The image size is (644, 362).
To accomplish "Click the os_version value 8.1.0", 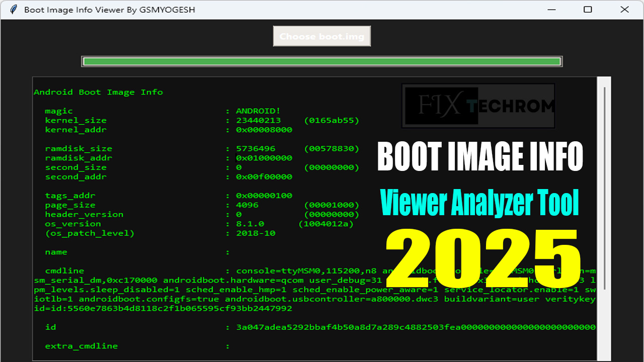I will (250, 224).
